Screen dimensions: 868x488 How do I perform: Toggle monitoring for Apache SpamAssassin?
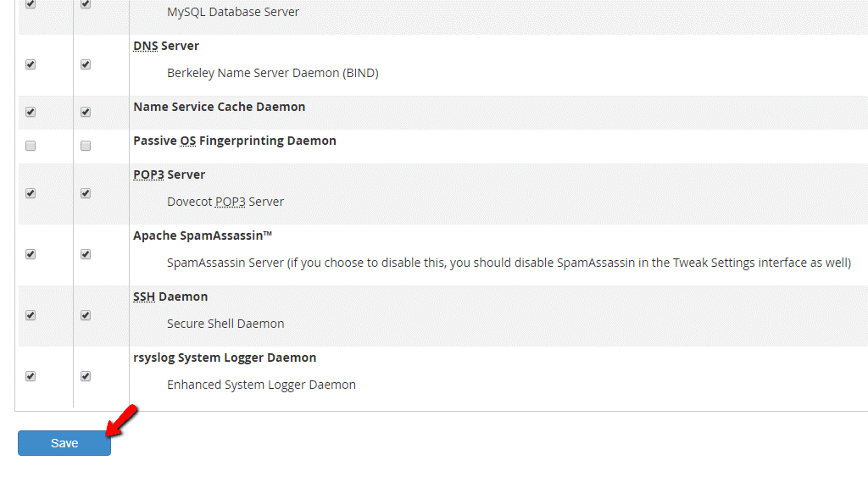point(85,253)
